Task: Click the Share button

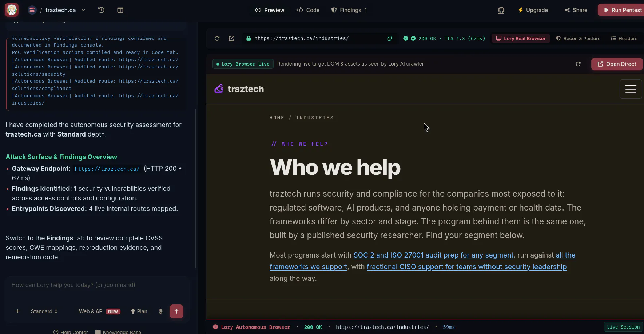Action: pos(576,10)
